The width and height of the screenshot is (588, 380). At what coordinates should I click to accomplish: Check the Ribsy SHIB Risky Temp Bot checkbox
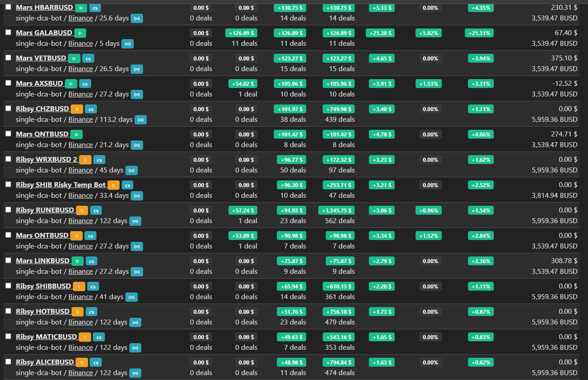pos(8,184)
